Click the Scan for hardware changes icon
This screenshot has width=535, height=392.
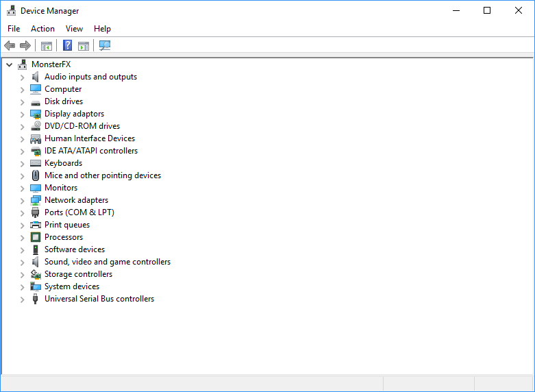[x=105, y=46]
